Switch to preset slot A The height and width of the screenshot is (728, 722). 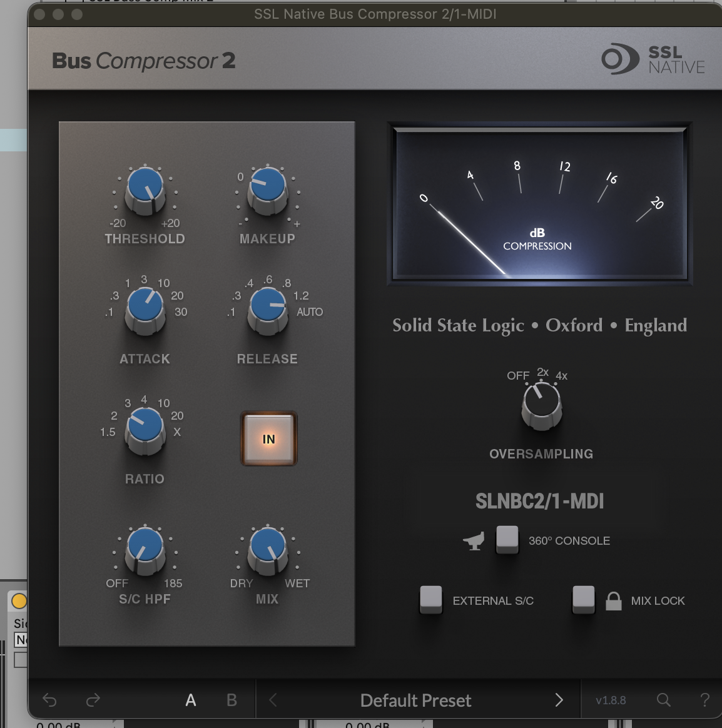(x=191, y=700)
